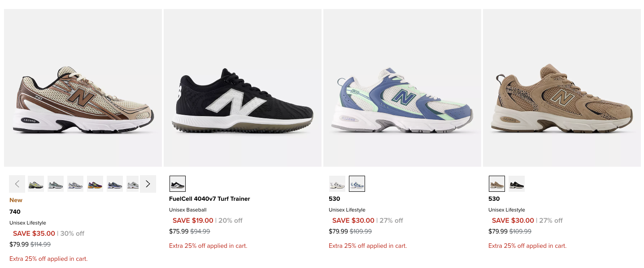Viewport: 644px width, 268px height.
Task: Open the black FuelCell turf trainer image
Action: click(243, 88)
